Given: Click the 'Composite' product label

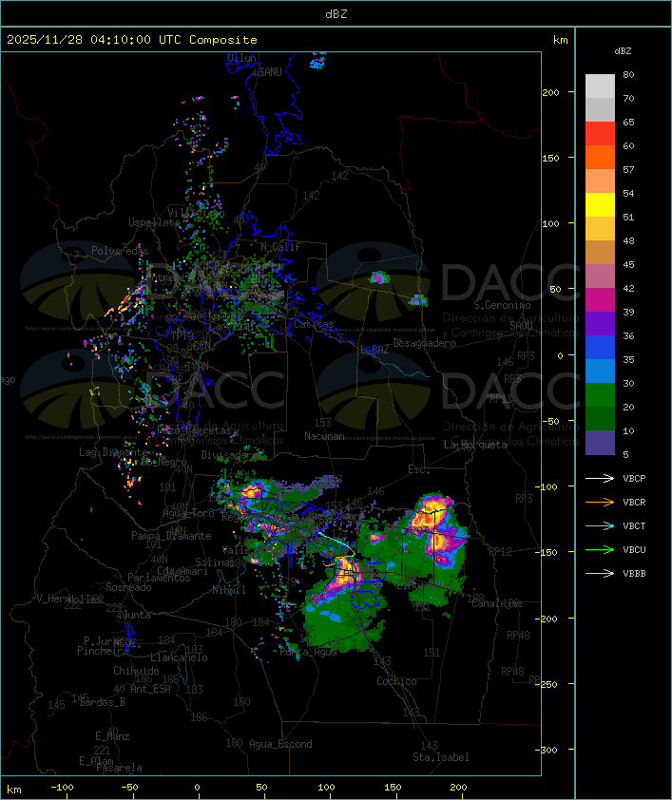Looking at the screenshot, I should pyautogui.click(x=223, y=40).
